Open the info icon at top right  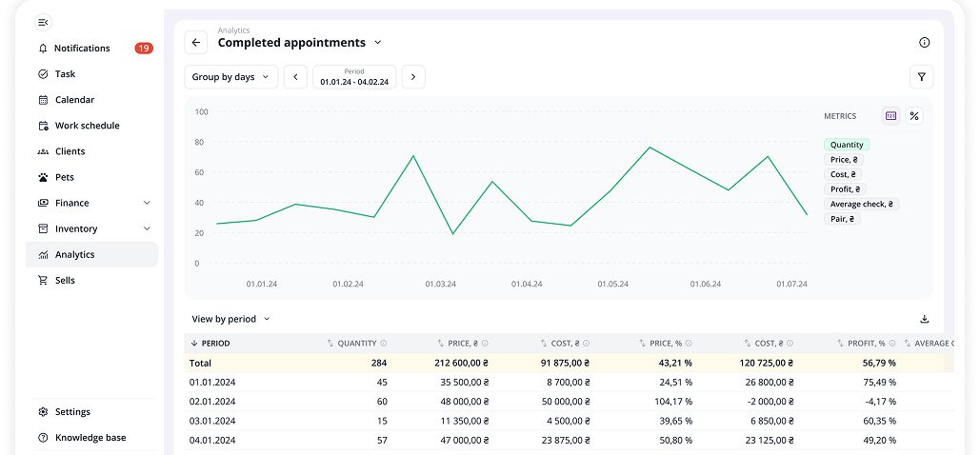tap(924, 43)
